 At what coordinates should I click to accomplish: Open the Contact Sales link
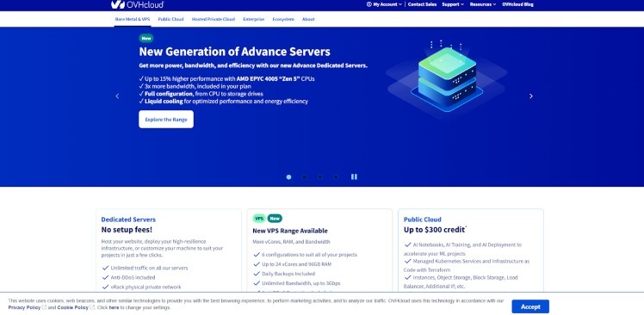(422, 4)
